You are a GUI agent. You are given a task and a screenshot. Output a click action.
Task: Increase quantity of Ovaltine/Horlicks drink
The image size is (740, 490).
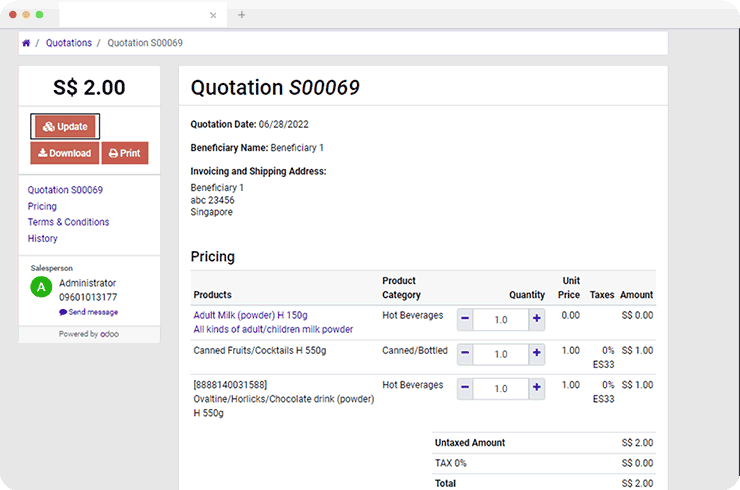pos(537,388)
